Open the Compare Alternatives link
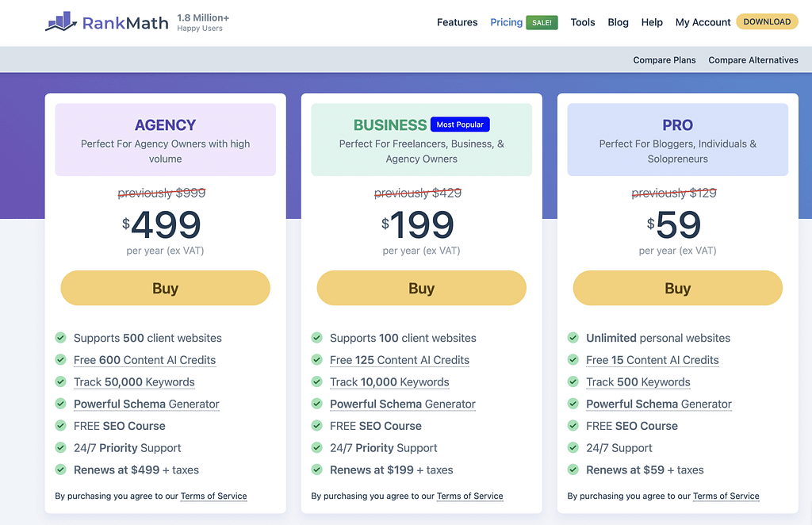 [753, 60]
